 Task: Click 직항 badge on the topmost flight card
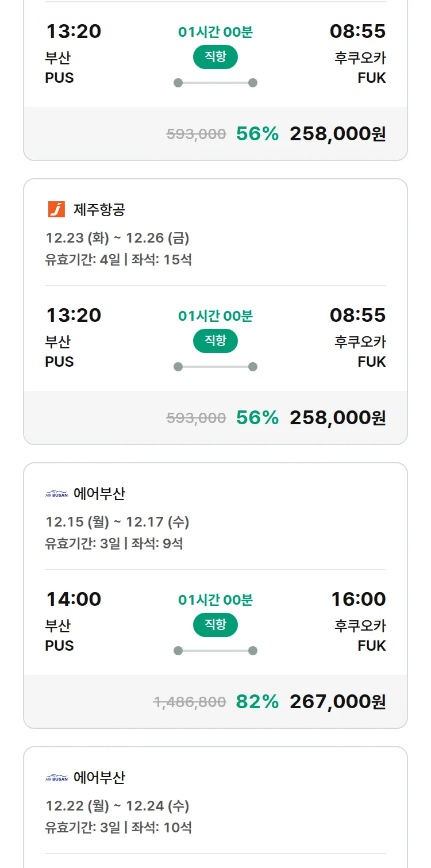pyautogui.click(x=215, y=56)
